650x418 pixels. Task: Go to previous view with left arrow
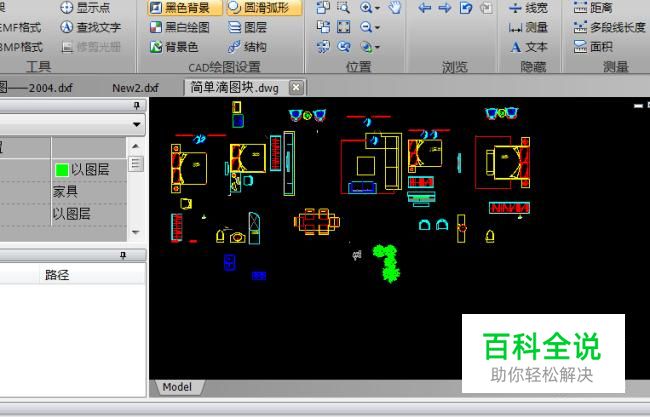tap(424, 7)
